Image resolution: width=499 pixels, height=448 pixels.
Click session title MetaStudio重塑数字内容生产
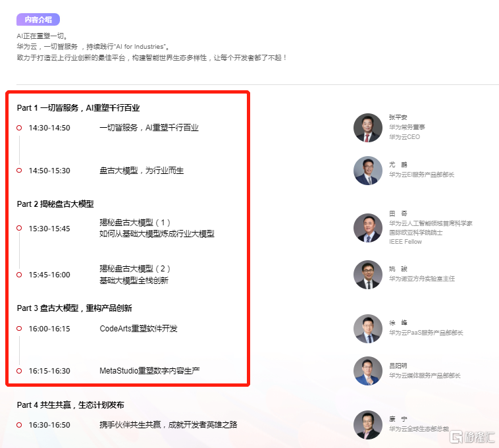coord(149,371)
